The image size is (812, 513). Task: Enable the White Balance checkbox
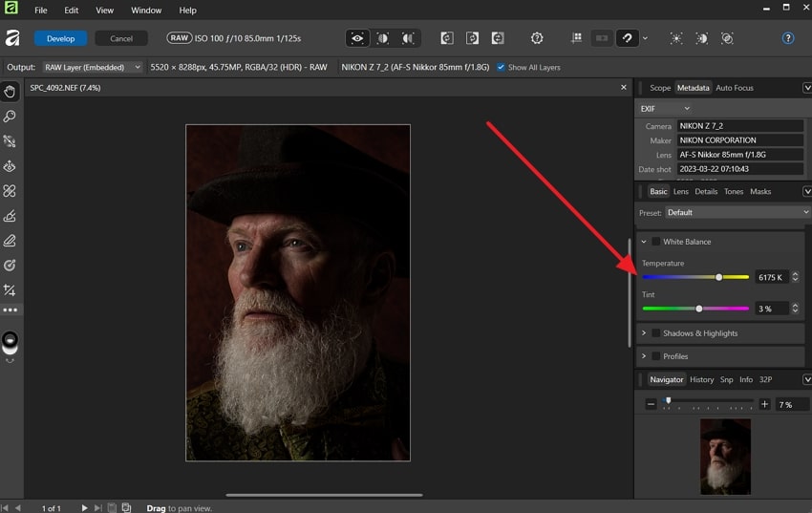pyautogui.click(x=655, y=242)
